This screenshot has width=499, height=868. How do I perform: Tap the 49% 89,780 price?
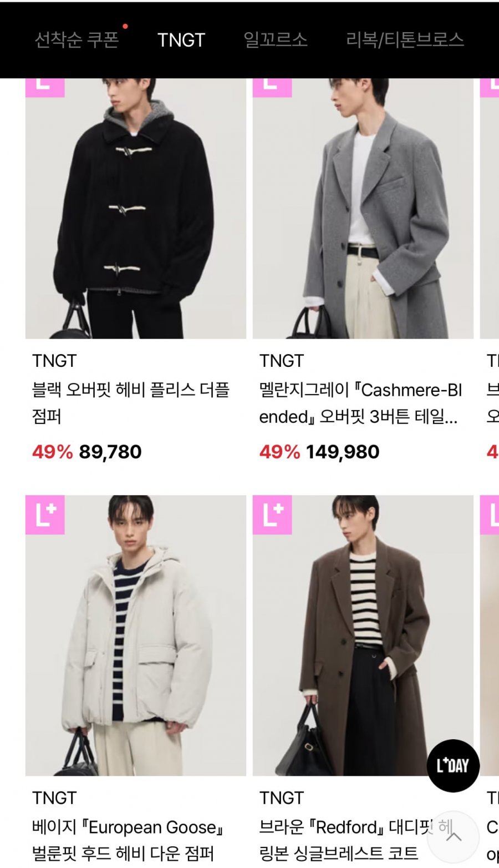coord(87,452)
